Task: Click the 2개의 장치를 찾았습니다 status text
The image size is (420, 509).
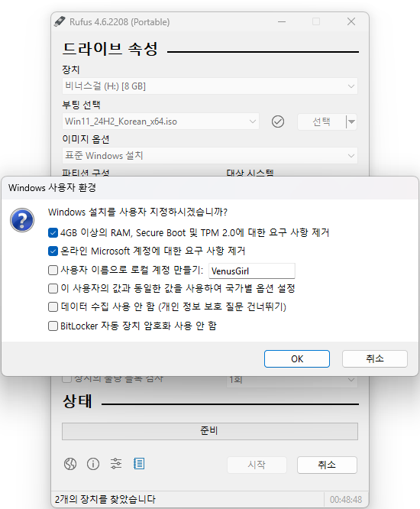Action: [x=105, y=499]
